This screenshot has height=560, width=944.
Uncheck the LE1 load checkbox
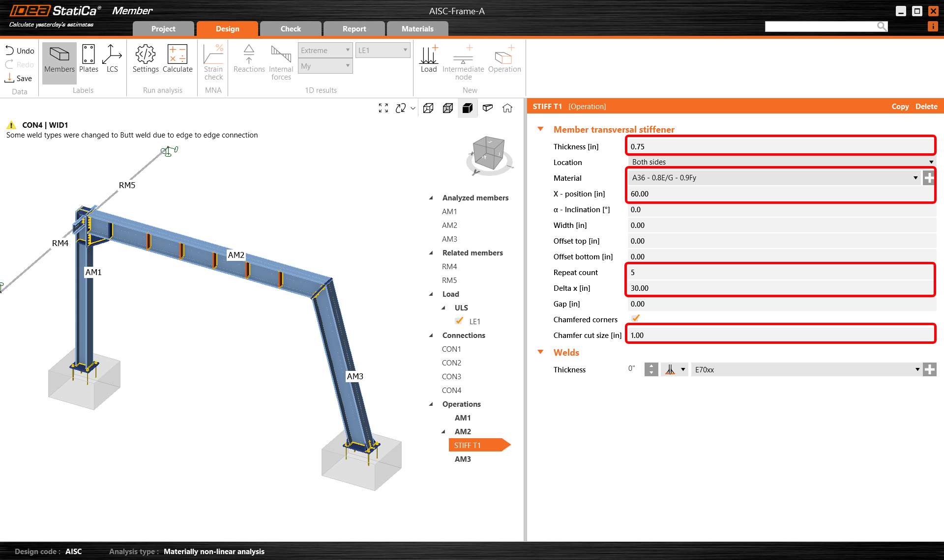pyautogui.click(x=459, y=321)
